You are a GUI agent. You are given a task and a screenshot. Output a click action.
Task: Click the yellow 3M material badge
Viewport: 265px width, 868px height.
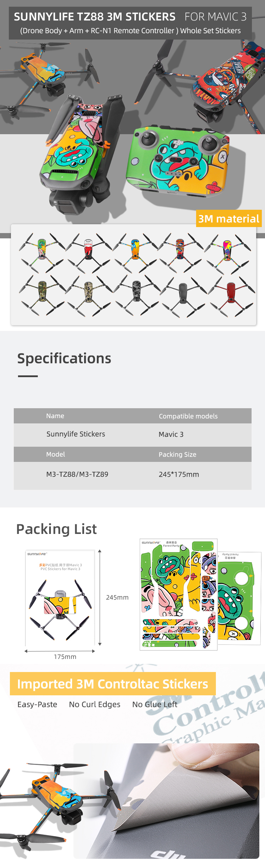coord(229,219)
